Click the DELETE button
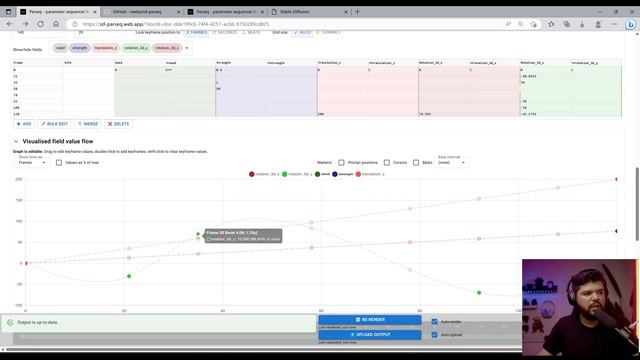This screenshot has width=640, height=360. coord(118,124)
